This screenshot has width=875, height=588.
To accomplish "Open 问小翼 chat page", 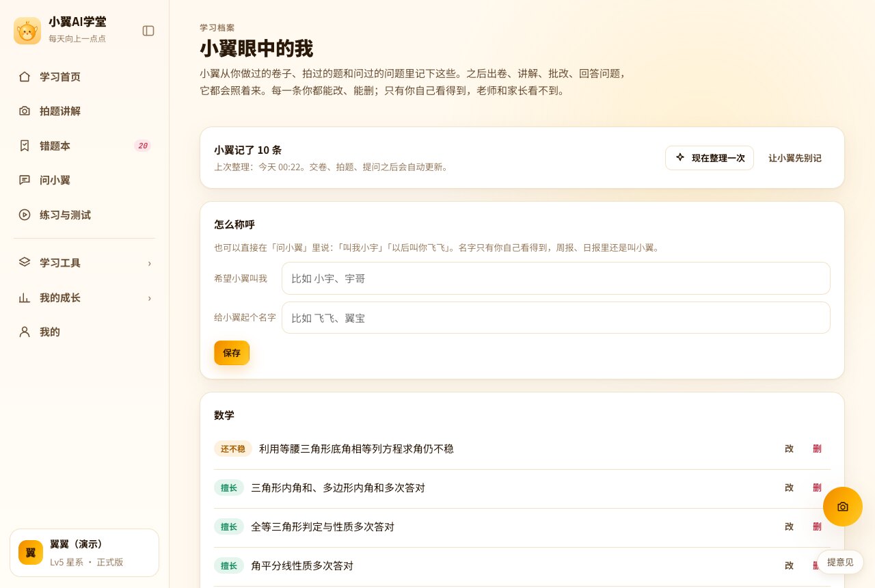I will [85, 180].
